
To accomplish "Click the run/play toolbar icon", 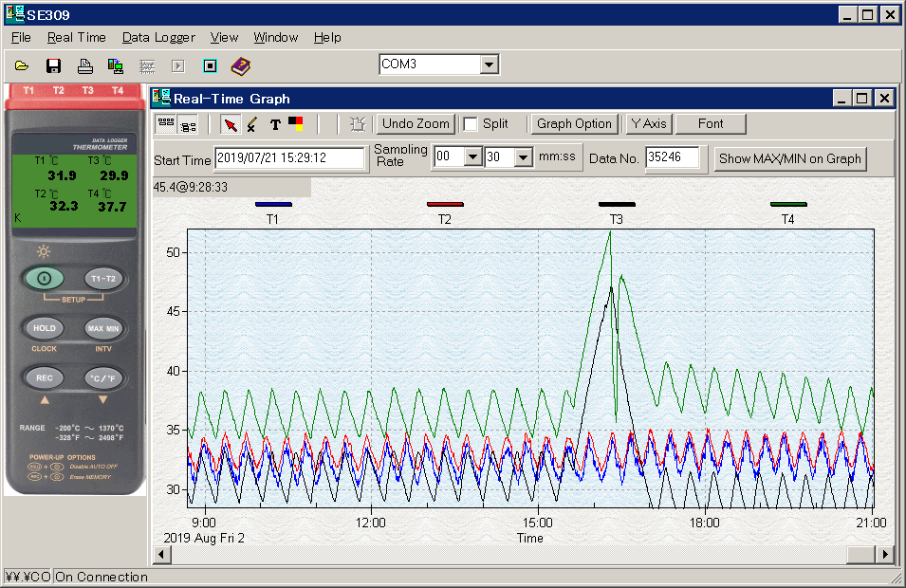I will click(178, 66).
